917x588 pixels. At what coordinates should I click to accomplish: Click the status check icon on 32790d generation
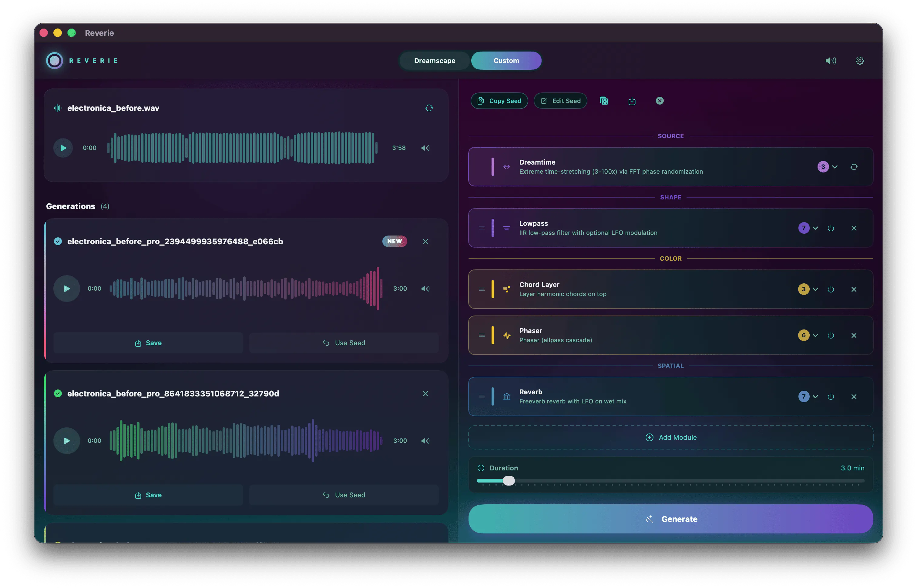point(58,393)
